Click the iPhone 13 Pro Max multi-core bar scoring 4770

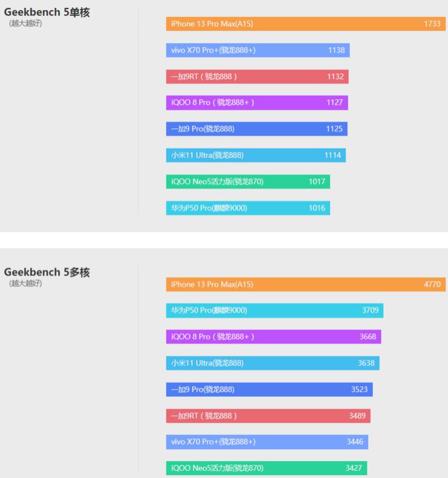pyautogui.click(x=306, y=284)
